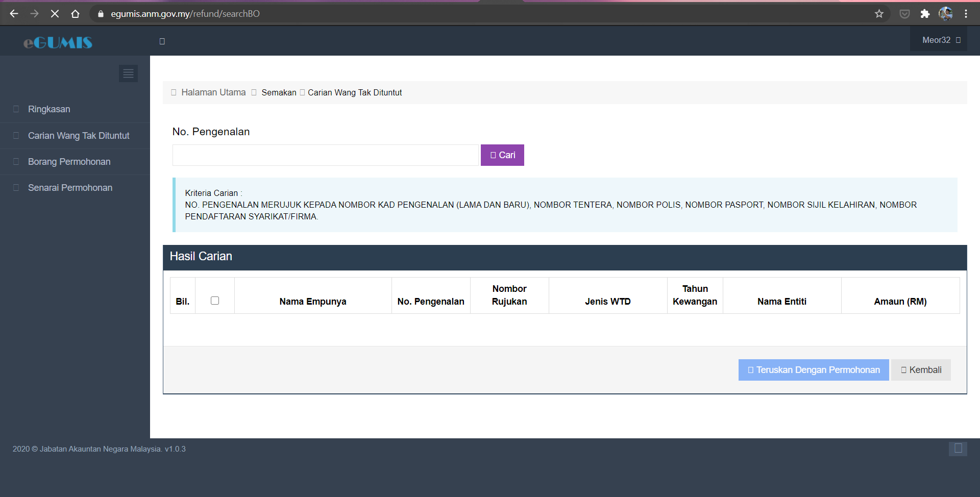Click Teruskan Dengan Permohonan button
Screen dimensions: 980x497
tap(813, 370)
